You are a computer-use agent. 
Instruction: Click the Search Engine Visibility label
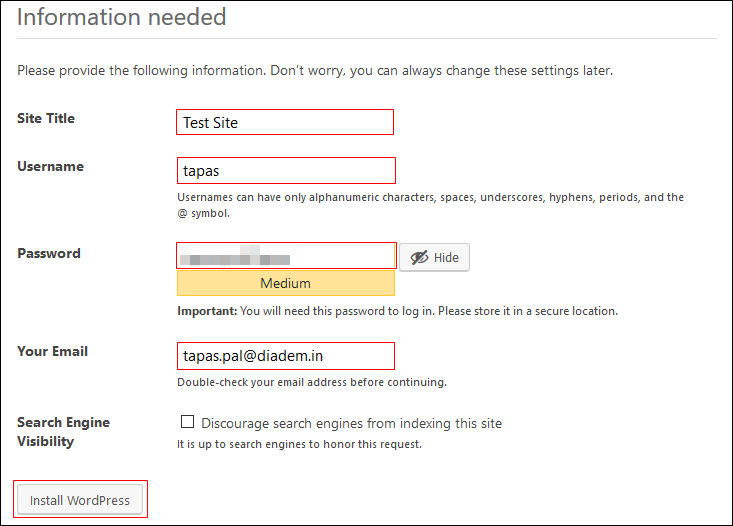(x=63, y=431)
